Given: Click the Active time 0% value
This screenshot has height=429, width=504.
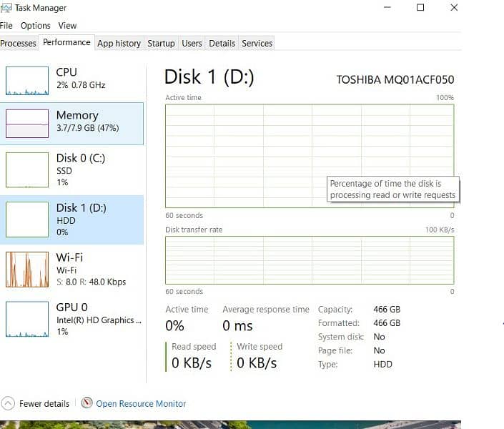Looking at the screenshot, I should (174, 326).
